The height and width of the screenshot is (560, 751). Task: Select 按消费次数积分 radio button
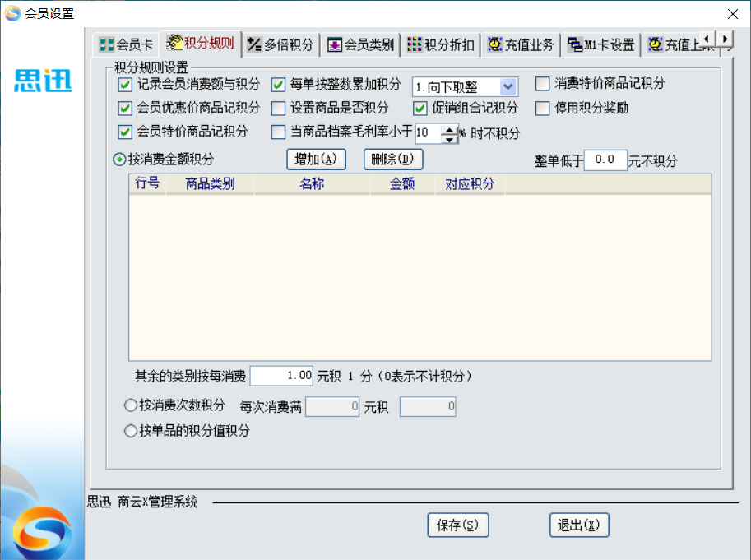[x=130, y=405]
